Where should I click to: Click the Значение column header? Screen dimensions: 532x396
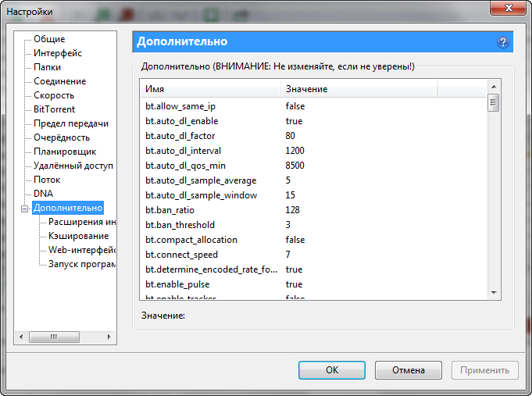click(358, 89)
